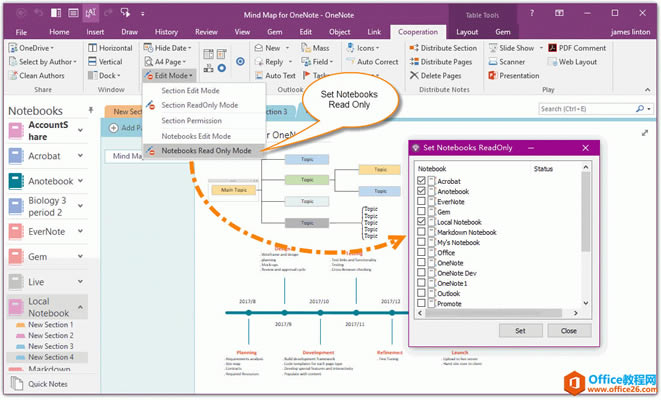This screenshot has height=400, width=661.
Task: Switch to the History tab
Action: [x=166, y=32]
